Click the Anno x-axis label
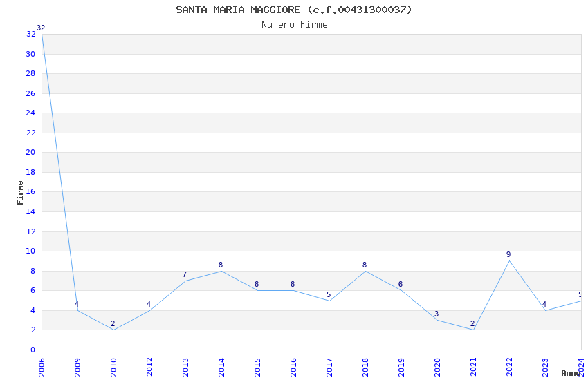 click(x=571, y=373)
